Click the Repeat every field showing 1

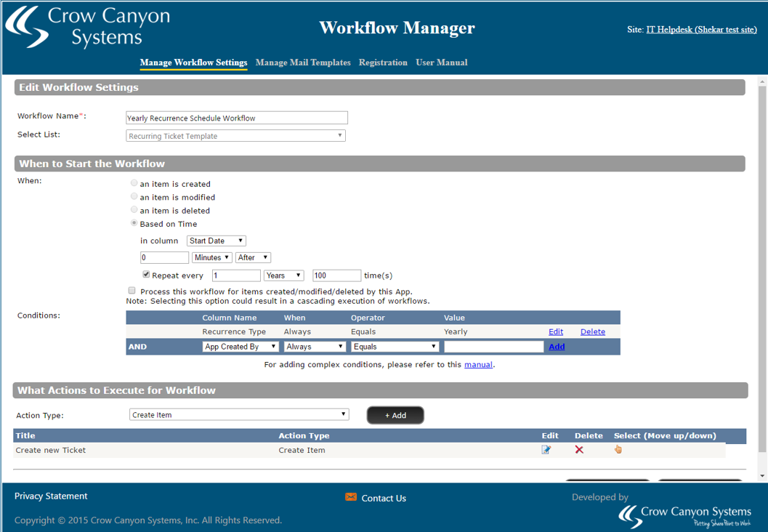236,275
